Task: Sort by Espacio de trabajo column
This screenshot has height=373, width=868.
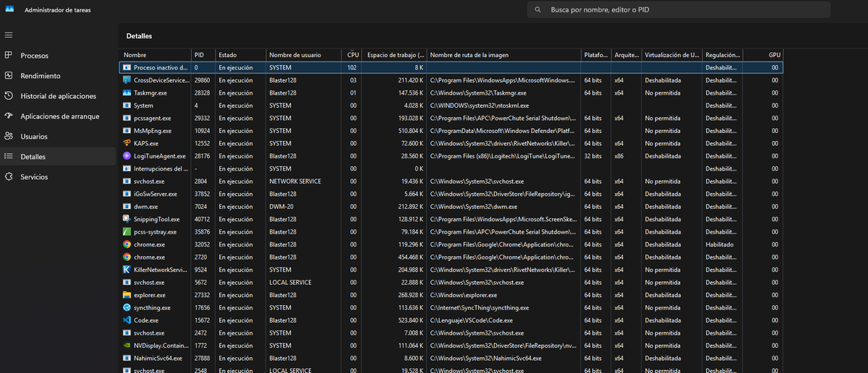Action: 394,55
